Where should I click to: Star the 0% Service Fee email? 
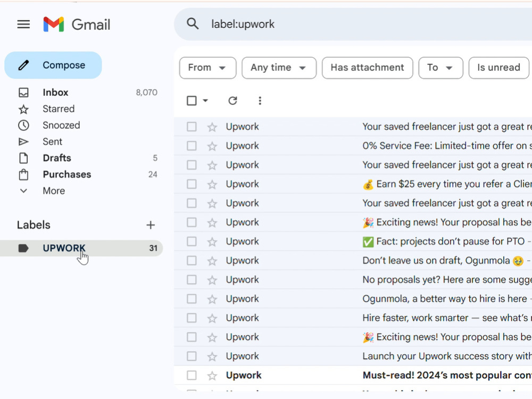click(212, 146)
